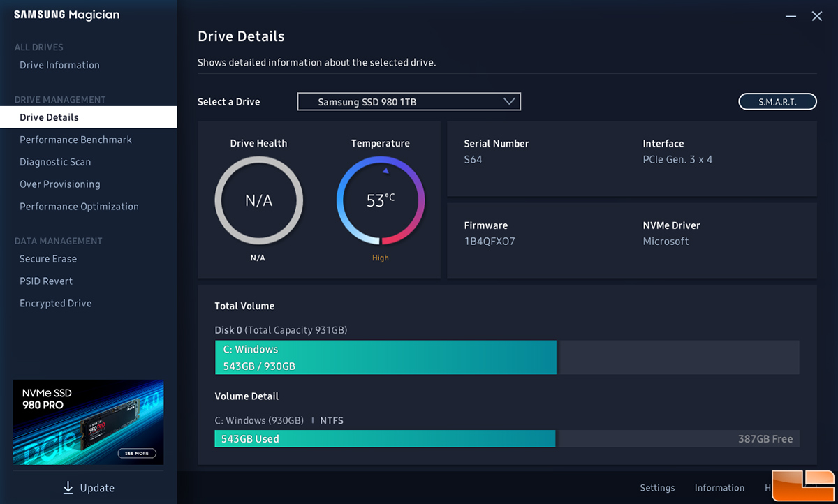The image size is (838, 504).
Task: Click the S.M.A.R.T. button
Action: click(x=777, y=102)
